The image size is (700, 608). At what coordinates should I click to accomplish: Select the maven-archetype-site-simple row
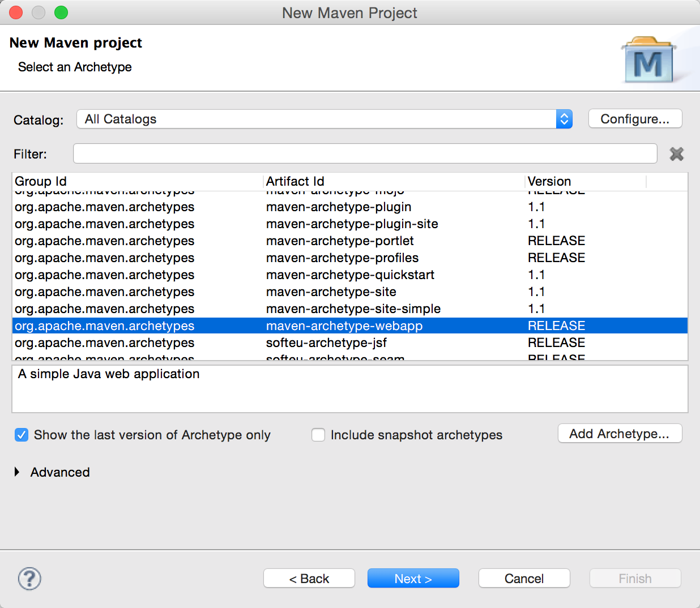click(350, 309)
